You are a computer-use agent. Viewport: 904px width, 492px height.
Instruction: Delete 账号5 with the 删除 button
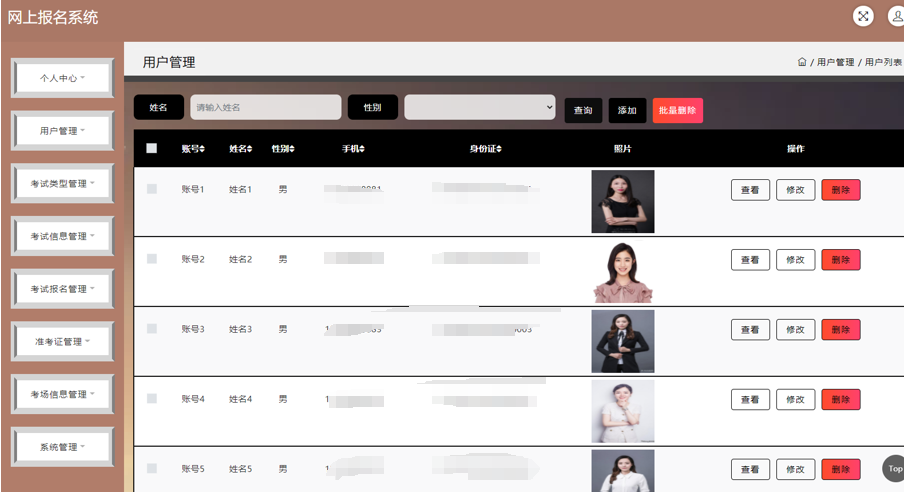pyautogui.click(x=841, y=469)
